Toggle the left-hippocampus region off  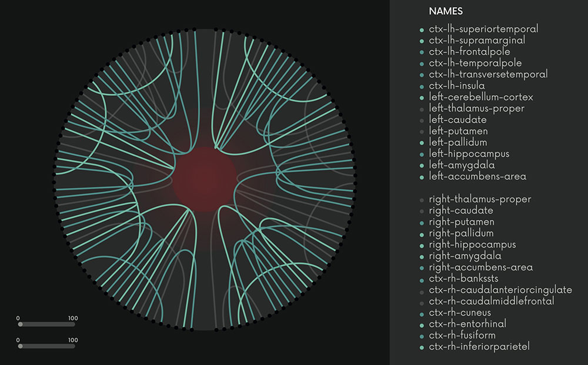469,154
